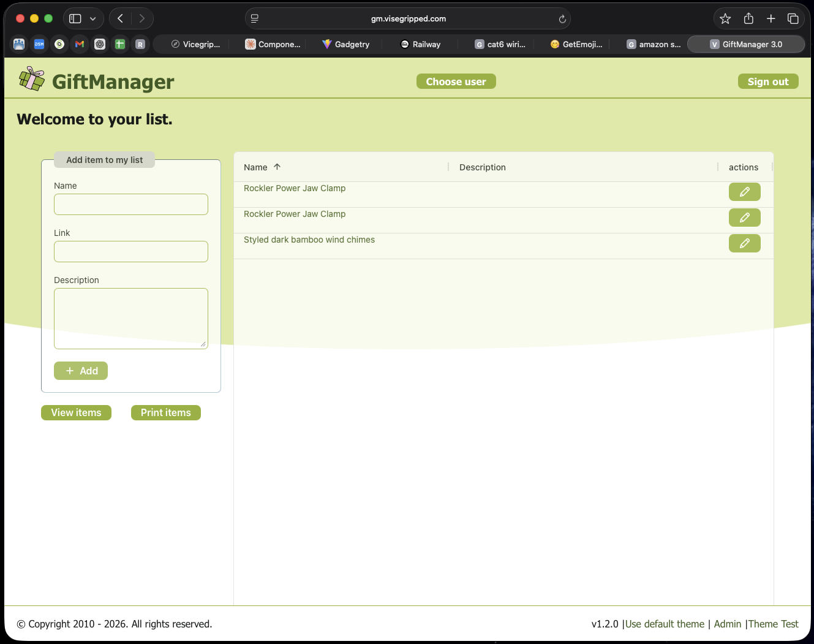The image size is (814, 644).
Task: Go forward to the next page
Action: (142, 18)
